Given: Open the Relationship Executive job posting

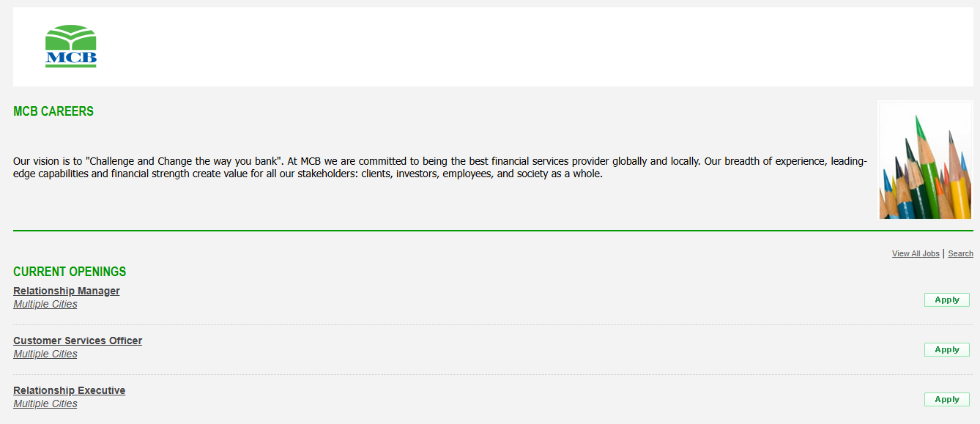Looking at the screenshot, I should click(70, 390).
